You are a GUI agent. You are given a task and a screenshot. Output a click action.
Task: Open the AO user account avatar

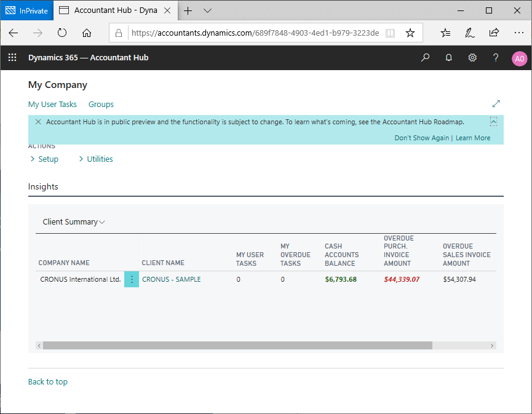(519, 58)
